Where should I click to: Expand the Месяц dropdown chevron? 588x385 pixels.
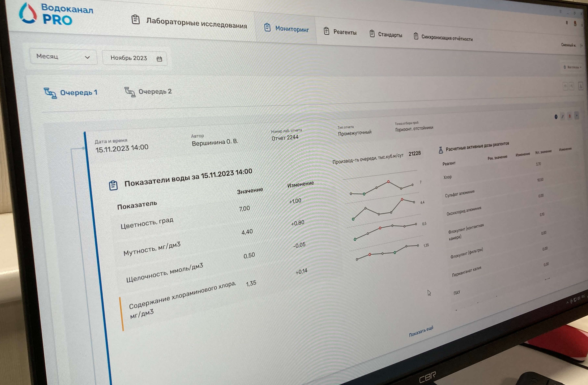[87, 57]
